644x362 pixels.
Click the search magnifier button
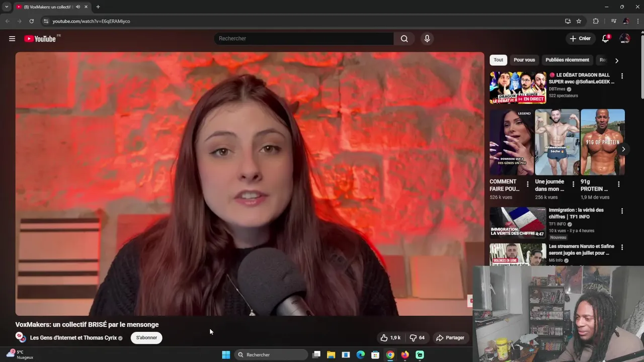click(x=405, y=39)
